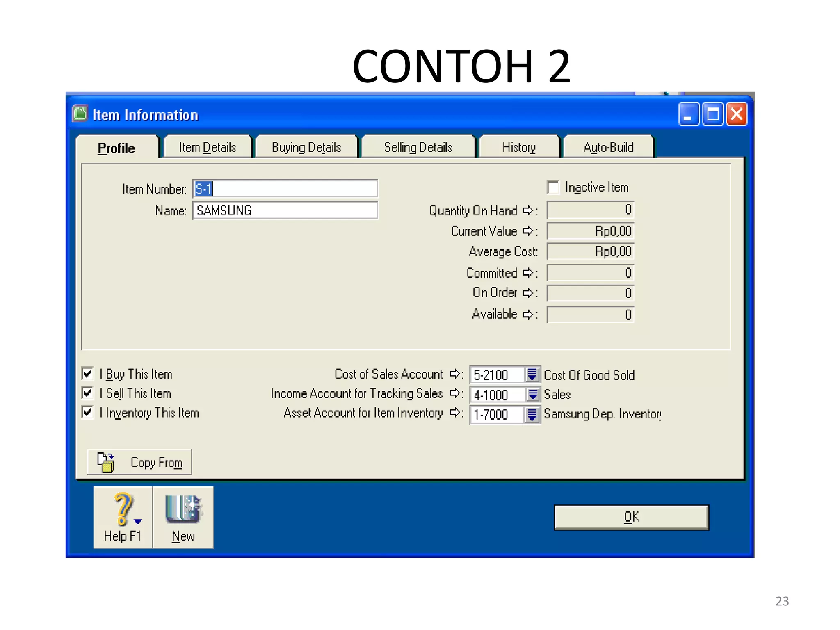Click into the Name field containing SAMSUNG
The height and width of the screenshot is (630, 840).
click(285, 210)
